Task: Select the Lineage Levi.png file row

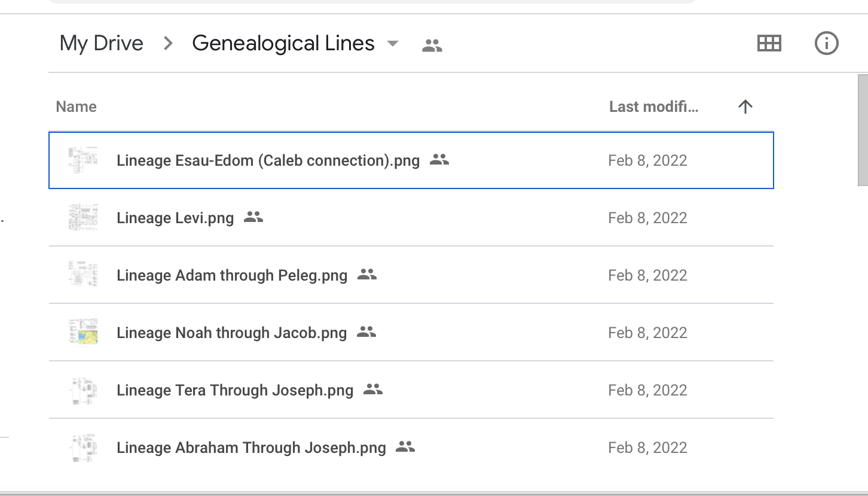Action: pos(175,217)
